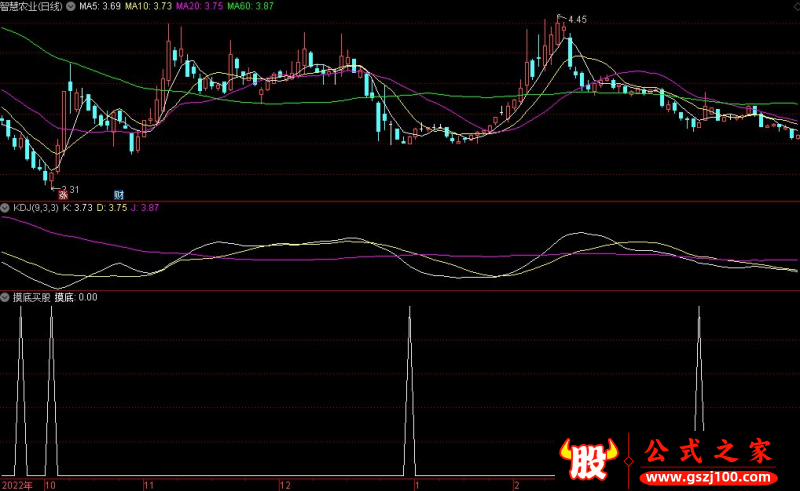Image resolution: width=800 pixels, height=491 pixels.
Task: Open the KDJ indicator dropdown arrow
Action: pyautogui.click(x=6, y=208)
